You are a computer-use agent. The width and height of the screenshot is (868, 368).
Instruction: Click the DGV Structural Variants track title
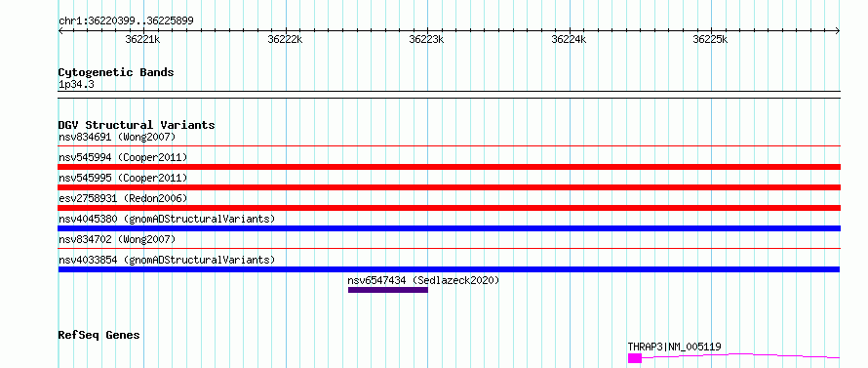(137, 125)
